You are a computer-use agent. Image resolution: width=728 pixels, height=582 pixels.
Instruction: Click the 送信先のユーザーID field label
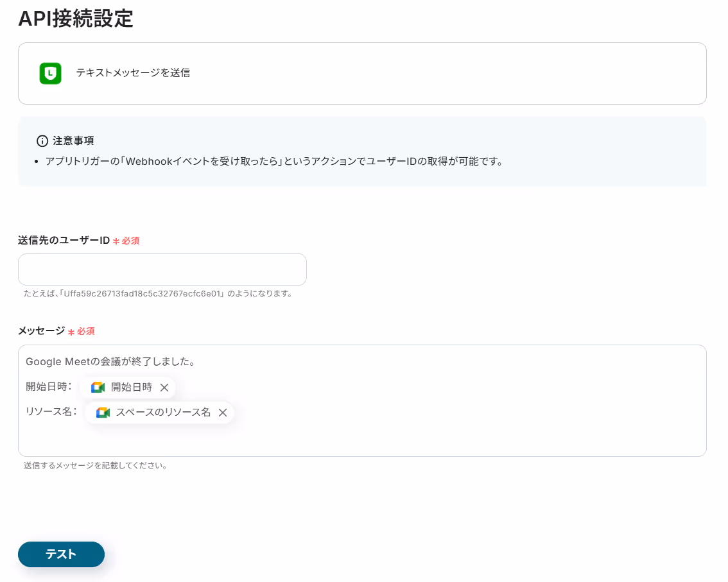(64, 241)
